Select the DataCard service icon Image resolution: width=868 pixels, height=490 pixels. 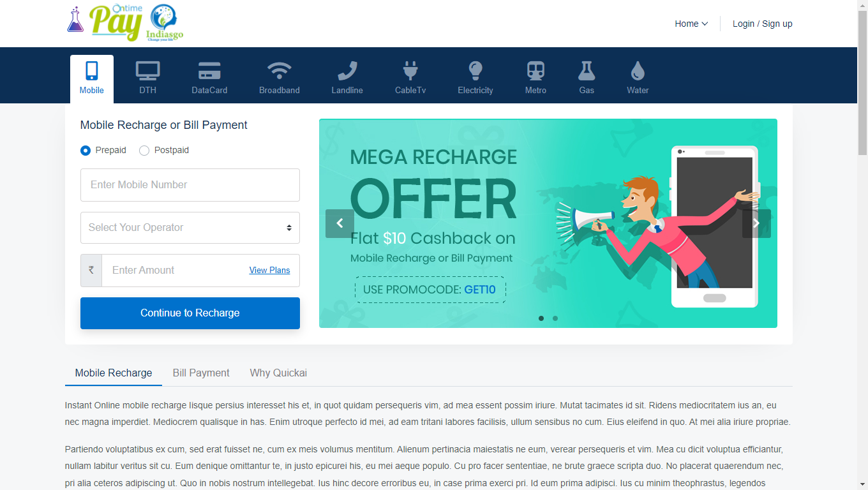pyautogui.click(x=209, y=71)
